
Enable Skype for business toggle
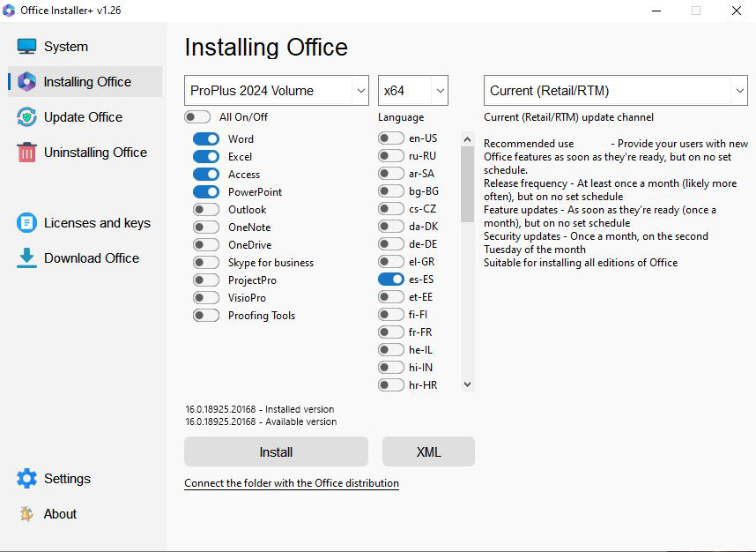coord(206,263)
